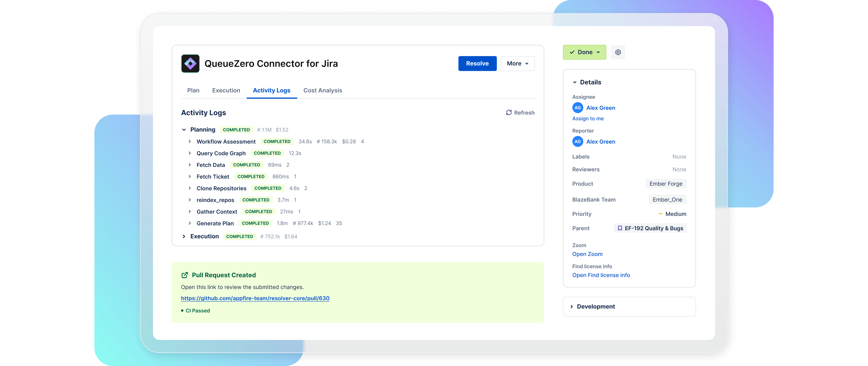Expand the reindex_repos row

pyautogui.click(x=190, y=200)
